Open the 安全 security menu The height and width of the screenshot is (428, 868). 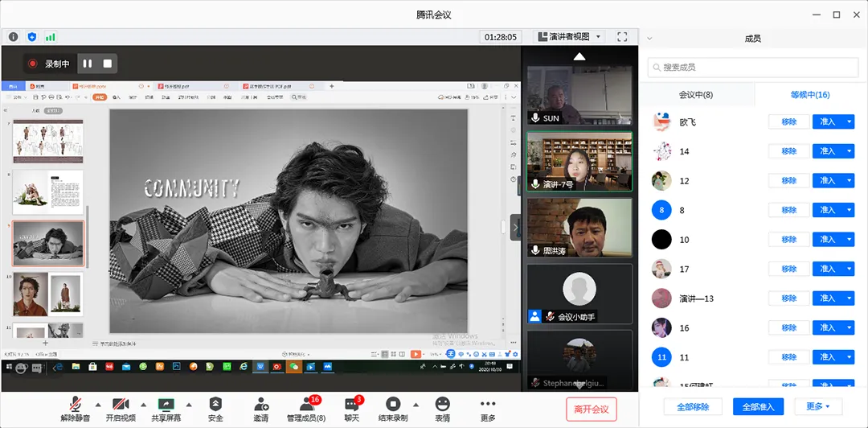(215, 409)
